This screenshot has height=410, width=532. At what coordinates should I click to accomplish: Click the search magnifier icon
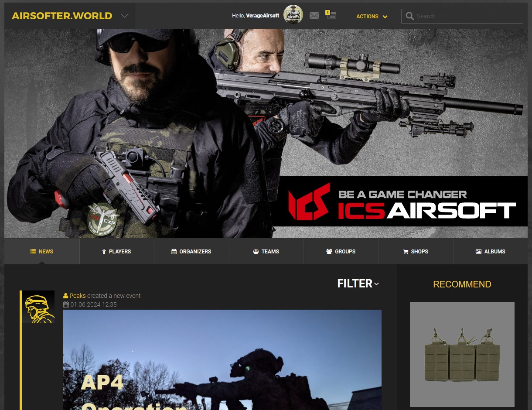click(x=409, y=16)
